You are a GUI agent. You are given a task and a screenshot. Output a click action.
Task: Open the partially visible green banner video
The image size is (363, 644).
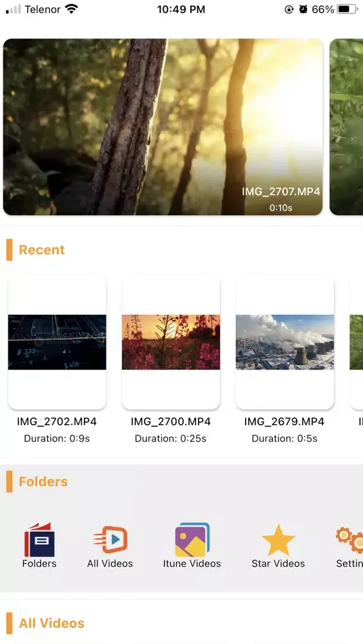(346, 127)
